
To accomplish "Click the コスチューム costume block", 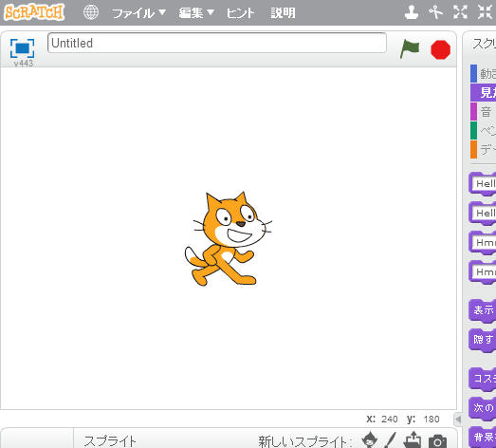I will (x=483, y=379).
